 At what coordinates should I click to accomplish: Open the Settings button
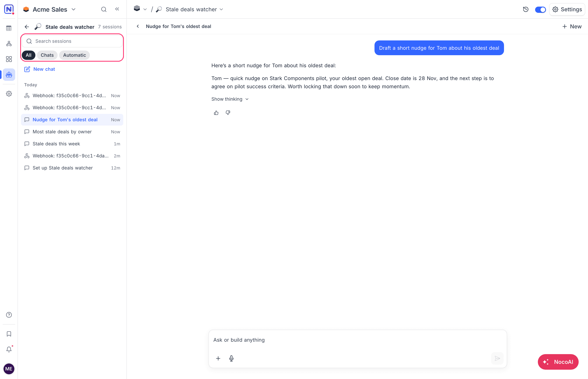(567, 9)
